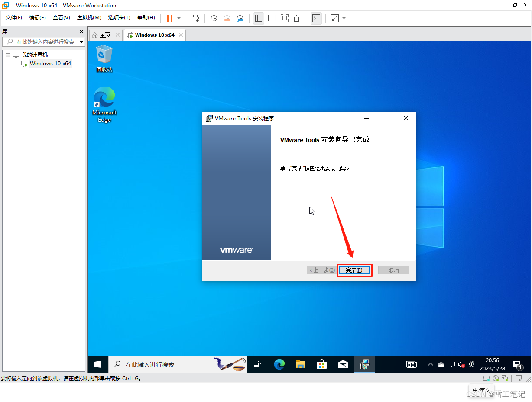Click the revert to snapshot icon
Viewport: 532px width, 402px height.
tap(227, 18)
